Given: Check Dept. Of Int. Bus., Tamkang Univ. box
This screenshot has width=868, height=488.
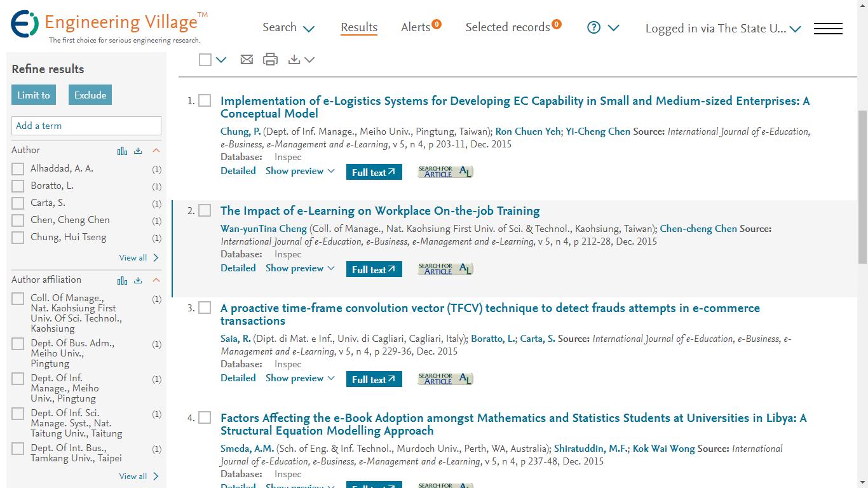Looking at the screenshot, I should click(x=18, y=449).
